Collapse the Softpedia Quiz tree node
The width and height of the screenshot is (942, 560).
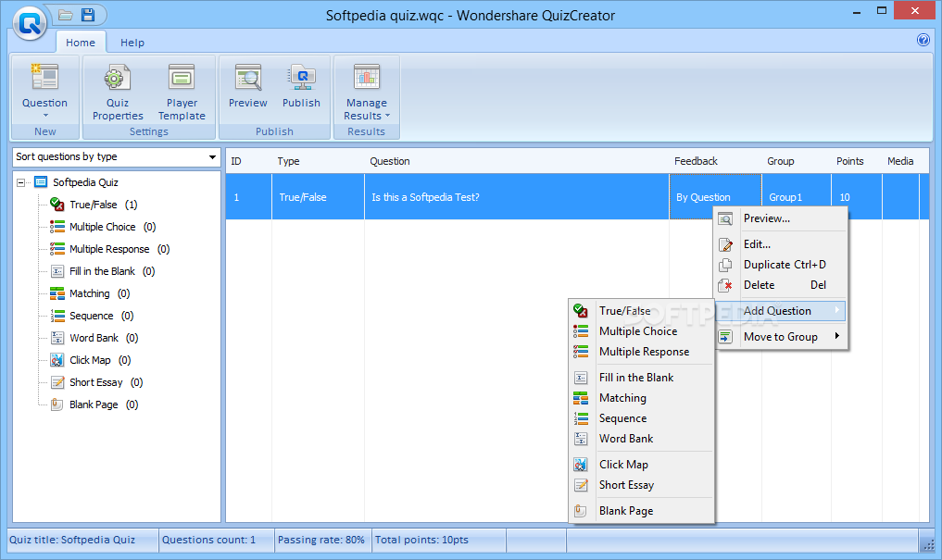pyautogui.click(x=21, y=182)
